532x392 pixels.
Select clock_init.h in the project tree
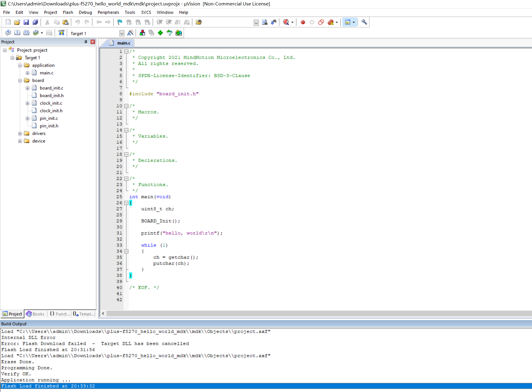point(51,111)
